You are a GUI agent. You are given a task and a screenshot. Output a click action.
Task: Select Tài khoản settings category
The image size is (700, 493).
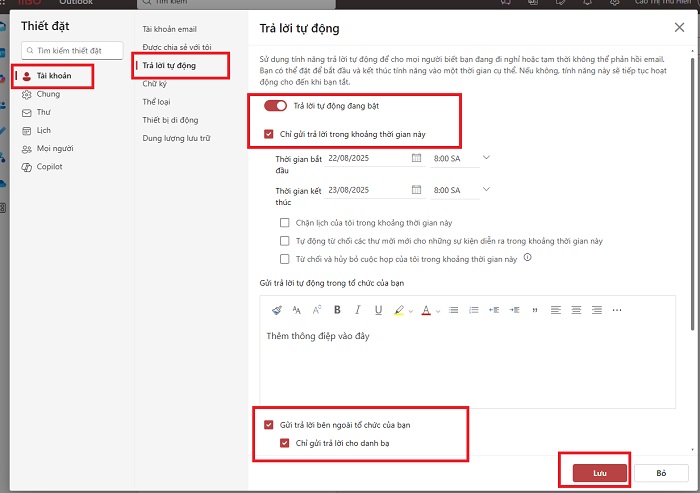(x=54, y=76)
